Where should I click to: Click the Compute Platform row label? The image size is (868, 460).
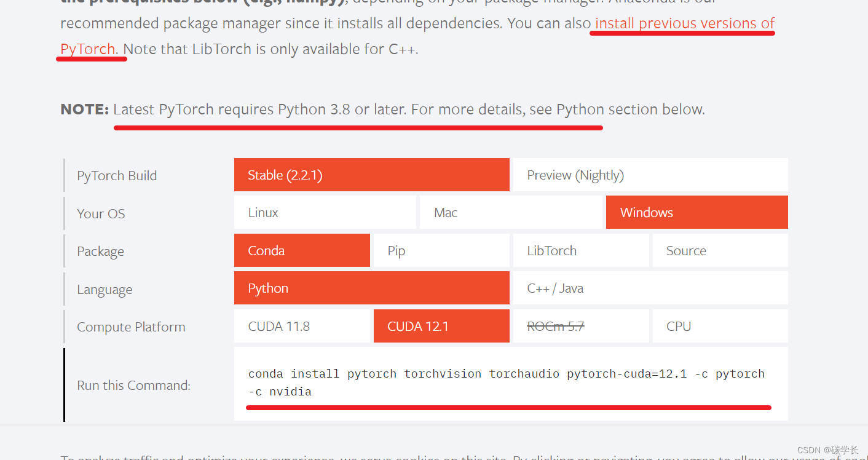131,327
